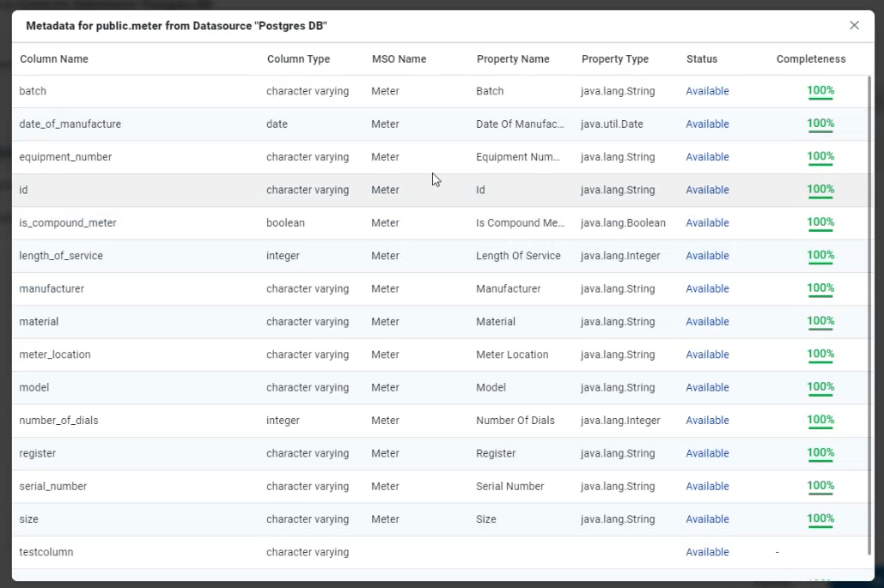Open Available status link for testcolumn
Image resolution: width=884 pixels, height=588 pixels.
[707, 552]
